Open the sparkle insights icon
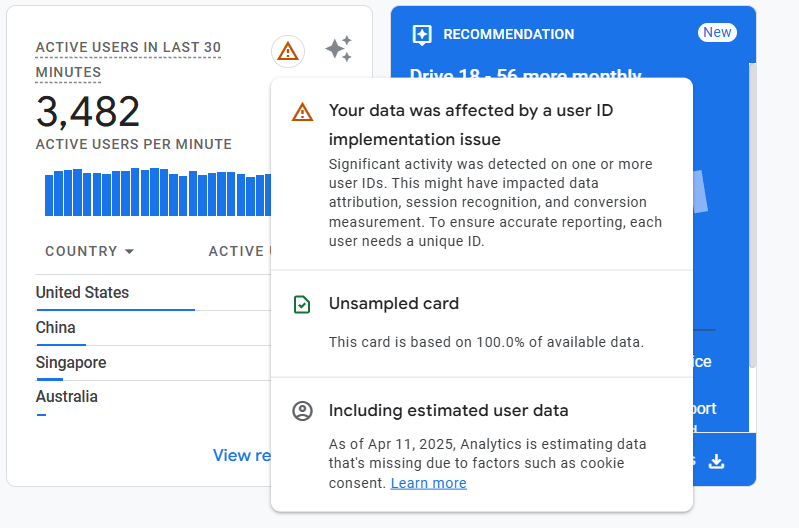799x528 pixels. (x=338, y=49)
